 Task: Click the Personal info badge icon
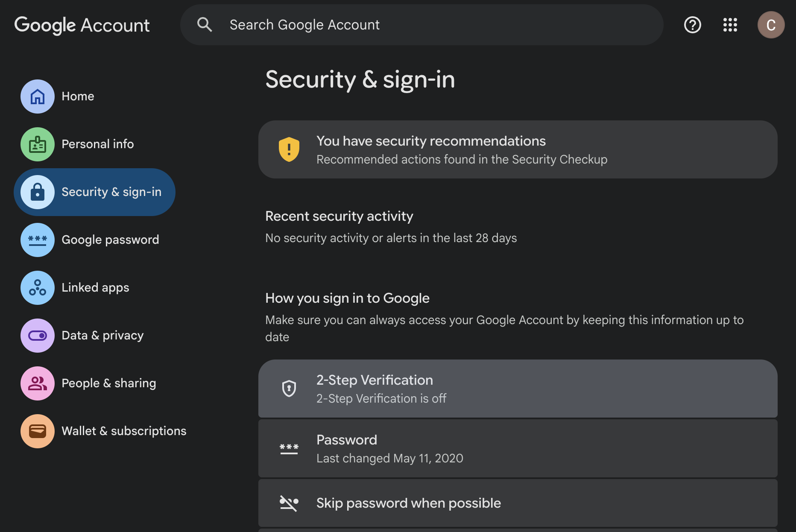[38, 144]
